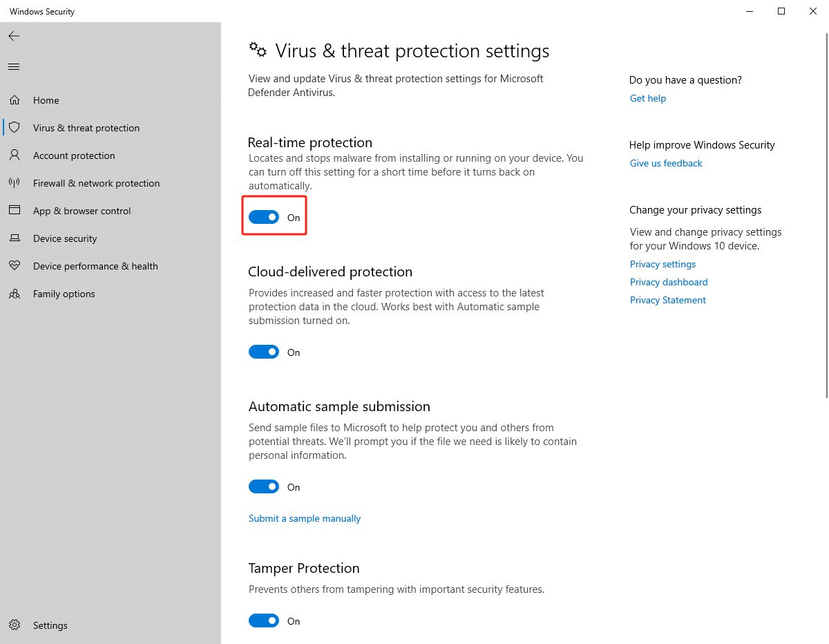Click the Device performance & health heart icon
This screenshot has height=644, width=829.
pyautogui.click(x=15, y=266)
